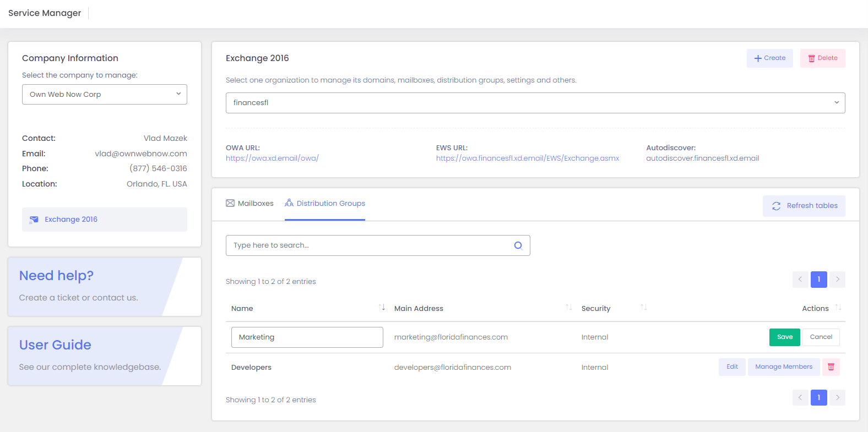868x432 pixels.
Task: Save the Marketing group name edit
Action: tap(784, 337)
